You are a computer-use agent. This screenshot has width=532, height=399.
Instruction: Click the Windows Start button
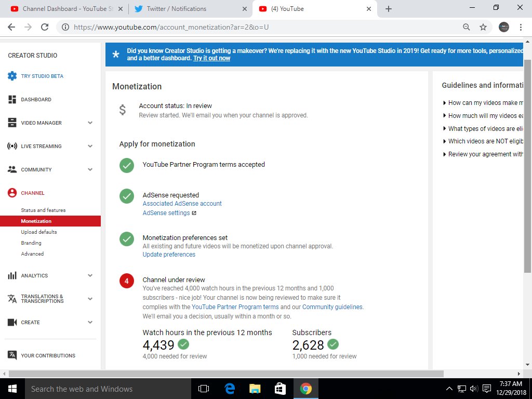coord(12,389)
